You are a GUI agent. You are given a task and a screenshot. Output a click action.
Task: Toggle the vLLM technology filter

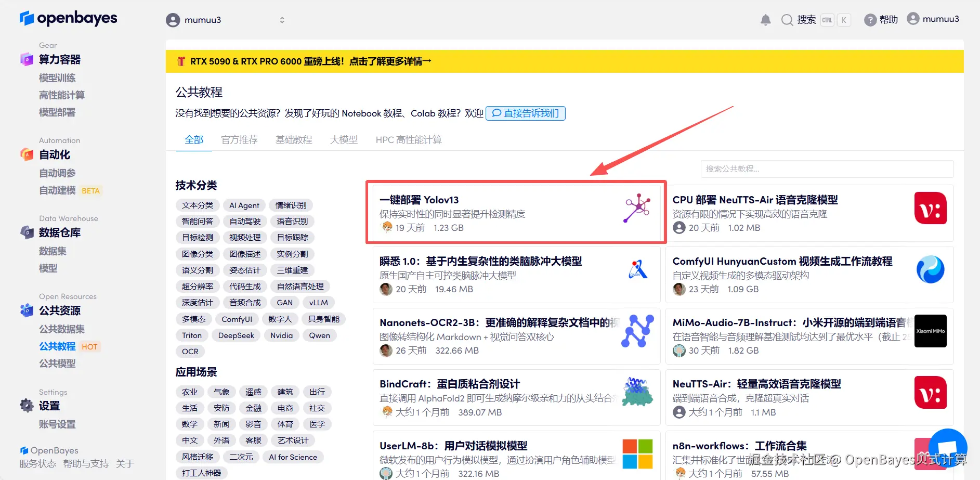(318, 302)
